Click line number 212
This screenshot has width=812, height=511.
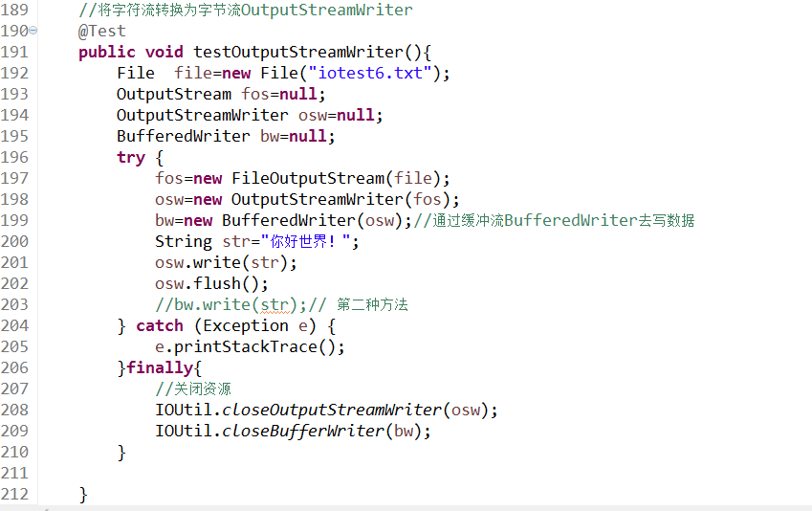[14, 495]
